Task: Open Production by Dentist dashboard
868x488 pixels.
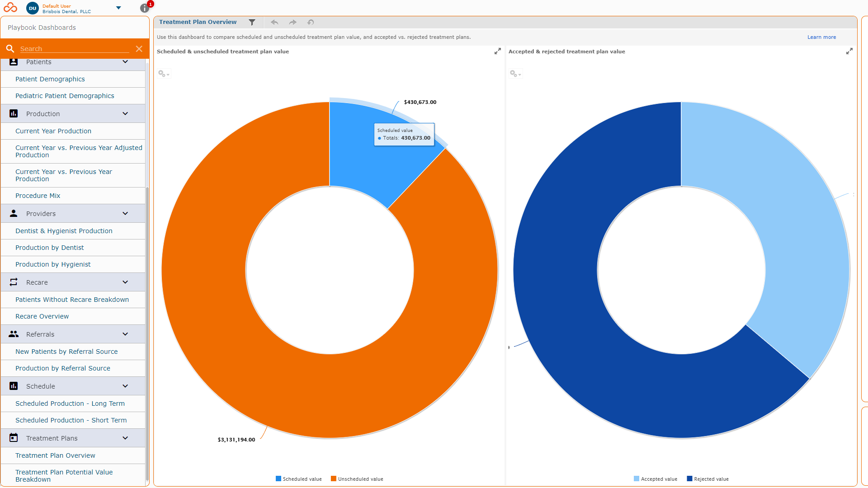Action: 50,248
